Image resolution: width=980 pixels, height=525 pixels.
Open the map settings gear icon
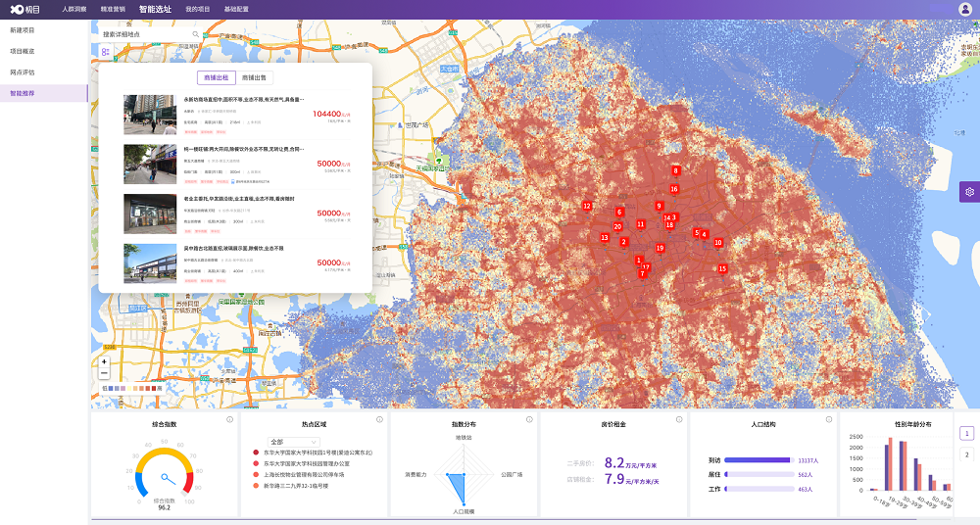click(x=969, y=192)
